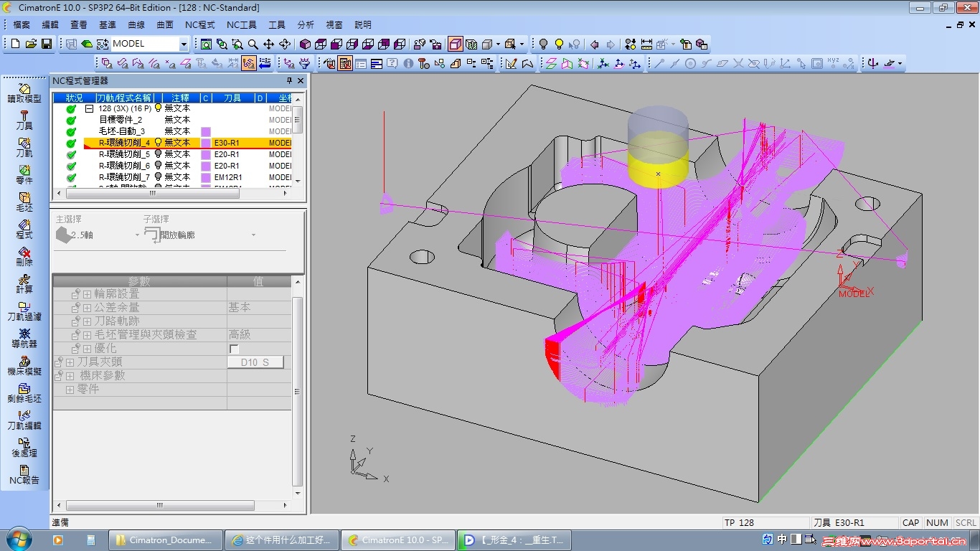Click the gray light bulb hide icon
This screenshot has height=551, width=980.
(x=543, y=44)
